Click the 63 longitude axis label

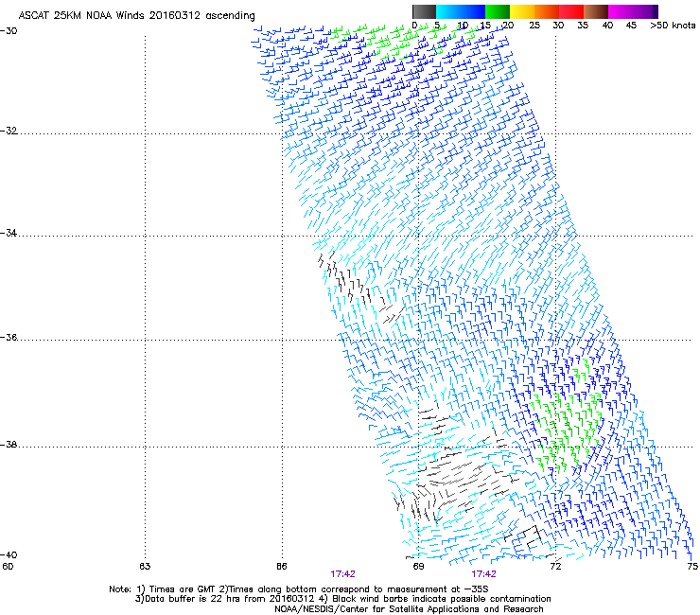(x=145, y=567)
